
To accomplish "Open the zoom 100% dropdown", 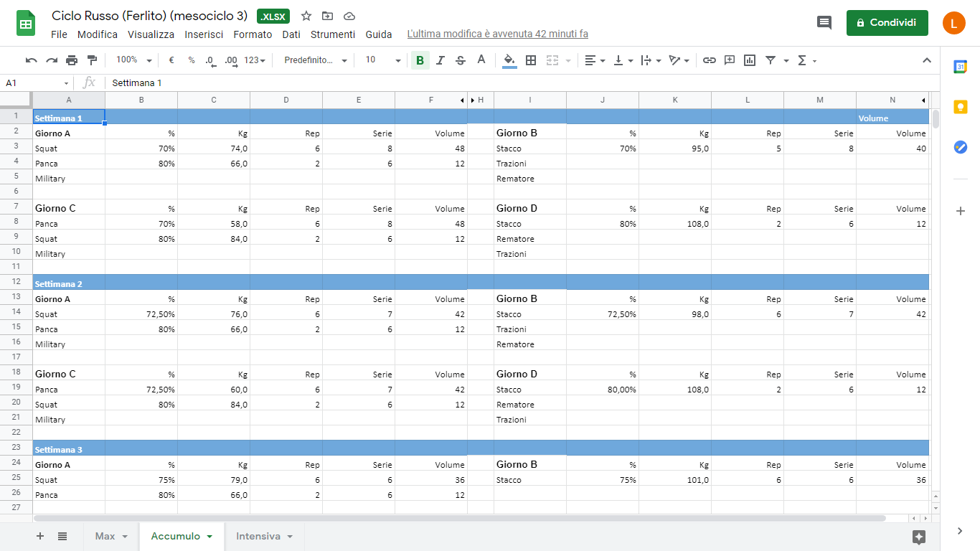I will (134, 60).
